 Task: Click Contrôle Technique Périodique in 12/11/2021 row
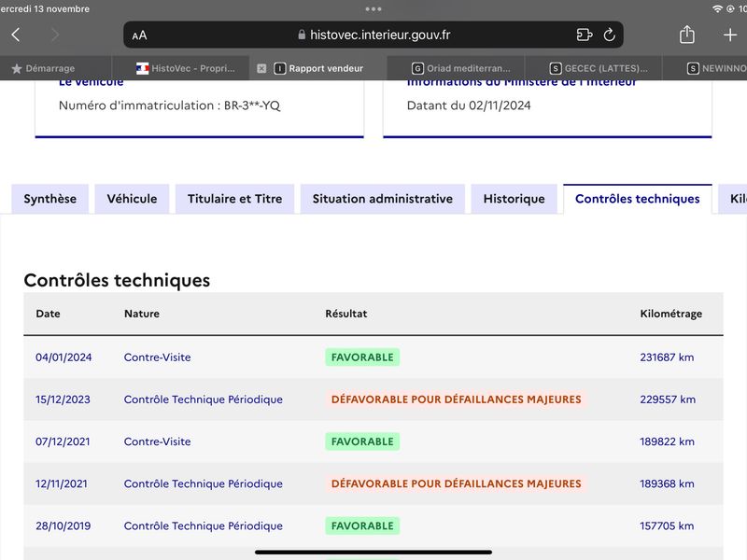pyautogui.click(x=204, y=483)
